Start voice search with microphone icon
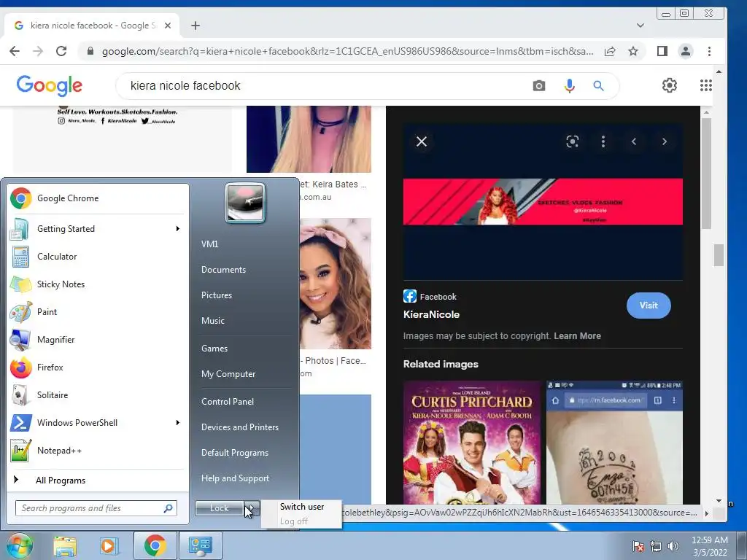 (569, 86)
